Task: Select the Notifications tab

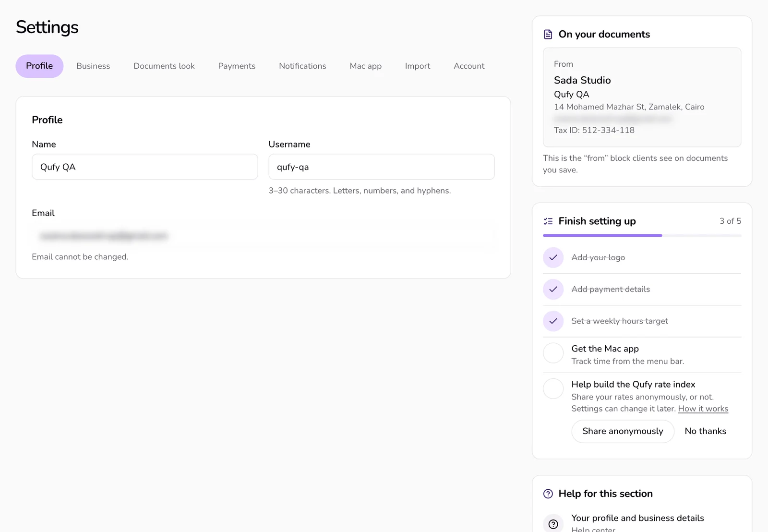Action: [x=302, y=66]
